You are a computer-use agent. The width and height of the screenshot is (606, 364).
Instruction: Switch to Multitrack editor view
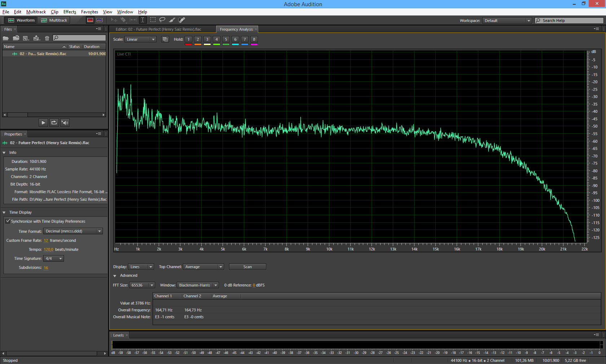click(54, 20)
